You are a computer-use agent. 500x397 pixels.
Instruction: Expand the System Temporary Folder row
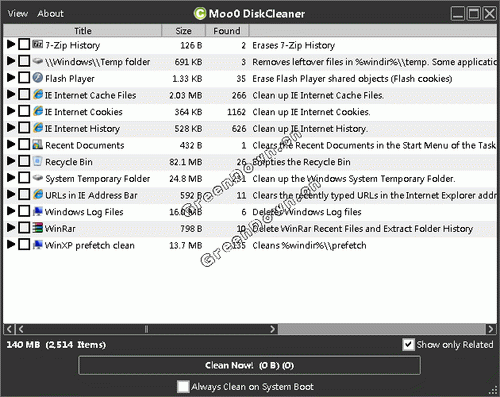(11, 178)
